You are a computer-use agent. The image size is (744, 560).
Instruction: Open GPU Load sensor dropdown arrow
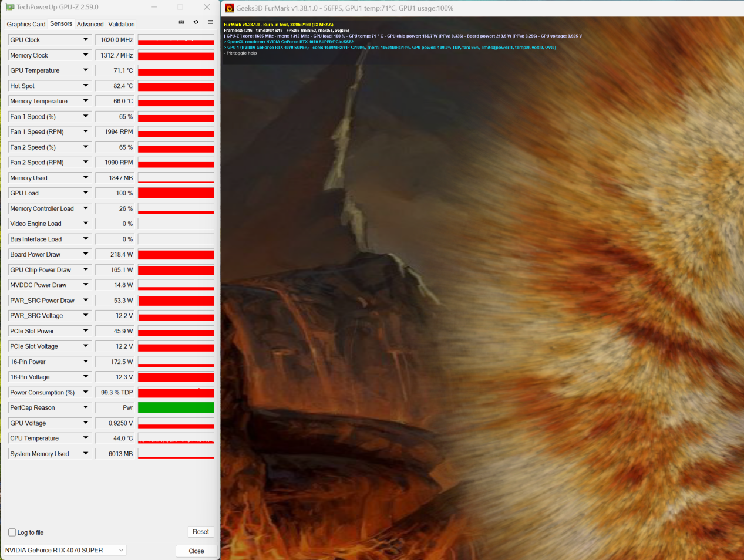tap(86, 193)
